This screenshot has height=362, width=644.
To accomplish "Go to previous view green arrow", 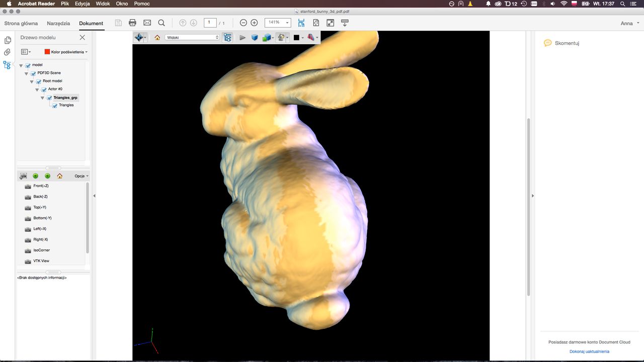I will coord(35,176).
